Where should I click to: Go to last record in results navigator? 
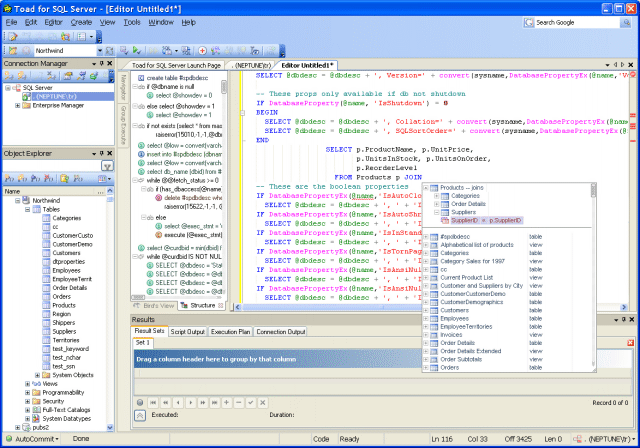[214, 403]
